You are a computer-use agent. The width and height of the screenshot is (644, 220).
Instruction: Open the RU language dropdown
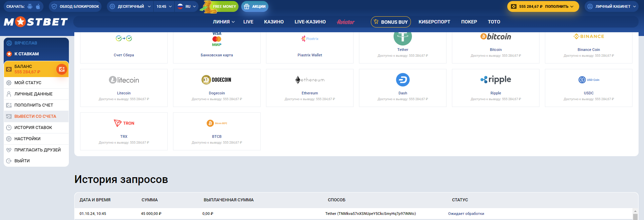[x=186, y=6]
